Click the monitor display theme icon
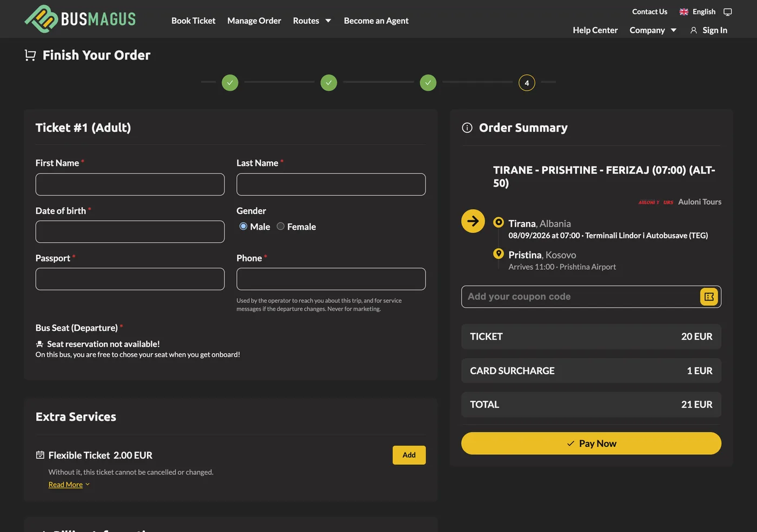757x532 pixels. [728, 12]
